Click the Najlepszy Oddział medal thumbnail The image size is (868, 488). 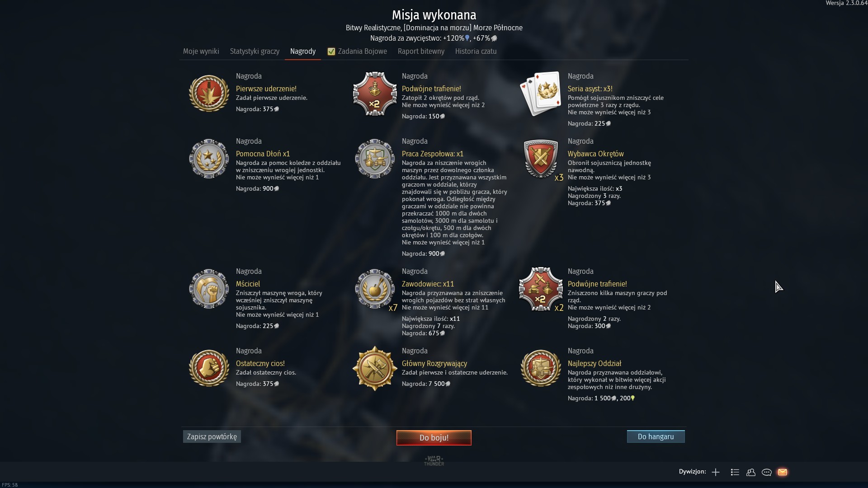tap(541, 368)
